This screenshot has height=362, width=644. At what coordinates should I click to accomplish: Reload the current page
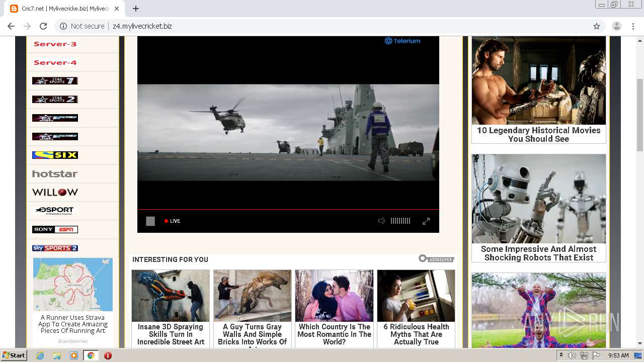(43, 26)
